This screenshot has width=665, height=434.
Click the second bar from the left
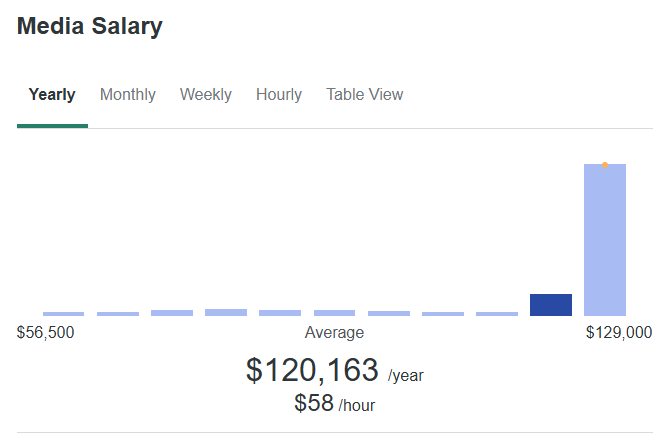tap(118, 314)
